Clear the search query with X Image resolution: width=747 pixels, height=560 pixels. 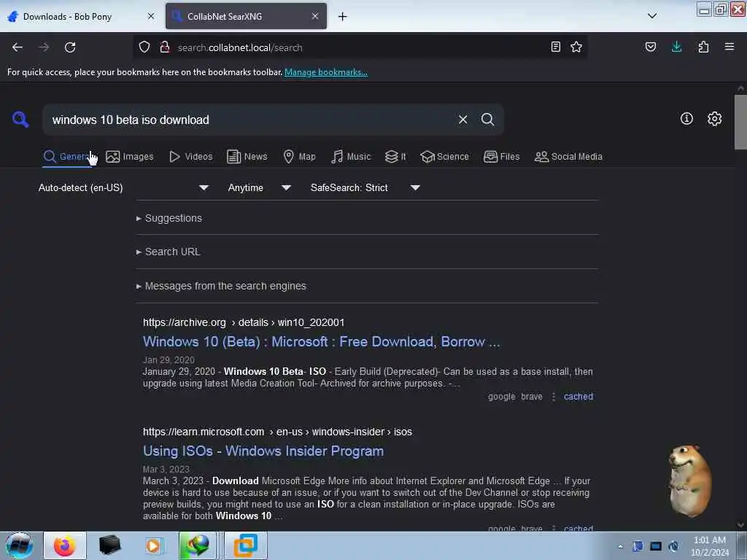click(x=462, y=120)
